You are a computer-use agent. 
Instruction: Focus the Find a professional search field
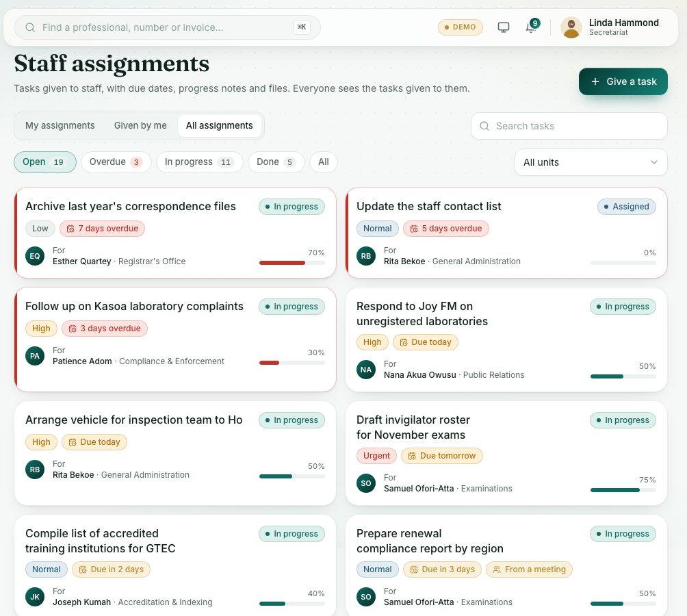tap(168, 27)
